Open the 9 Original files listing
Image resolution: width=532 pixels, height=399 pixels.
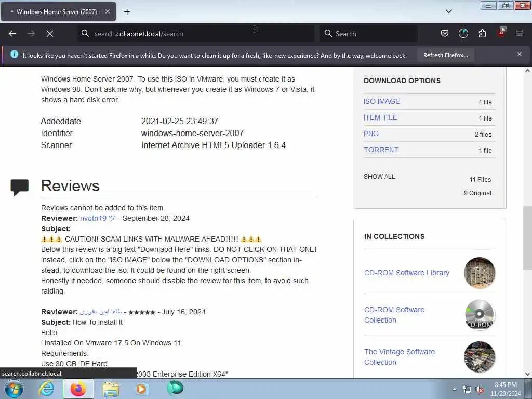pos(477,193)
